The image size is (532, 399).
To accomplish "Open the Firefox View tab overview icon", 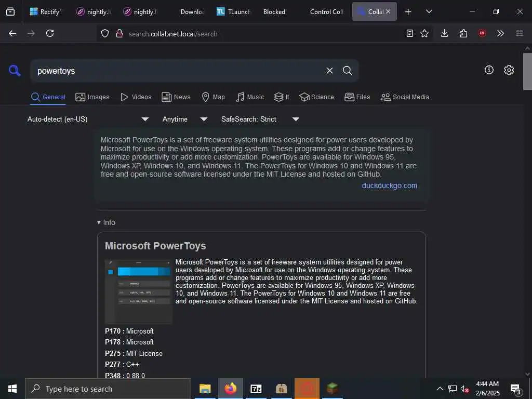I will coord(10,11).
